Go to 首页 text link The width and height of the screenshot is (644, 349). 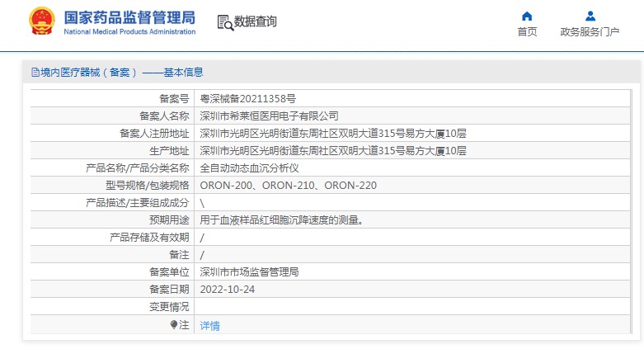tap(527, 31)
